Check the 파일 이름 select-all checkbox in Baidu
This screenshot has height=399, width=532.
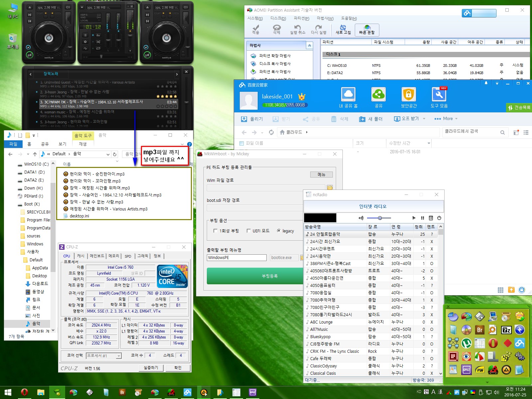coord(242,143)
